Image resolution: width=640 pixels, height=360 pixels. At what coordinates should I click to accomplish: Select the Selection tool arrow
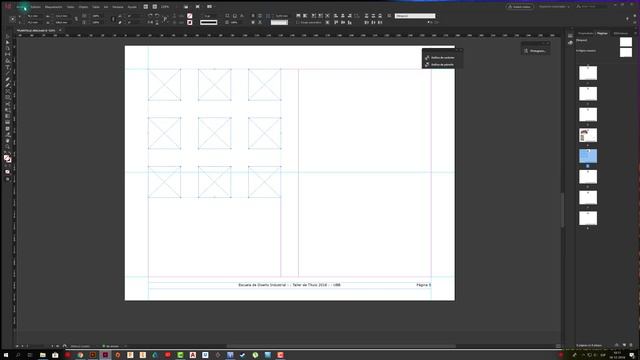click(x=7, y=36)
